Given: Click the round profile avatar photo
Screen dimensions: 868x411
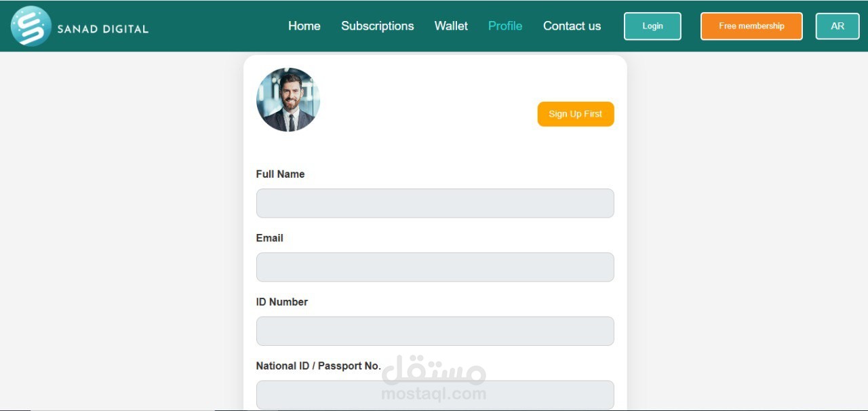Looking at the screenshot, I should (288, 100).
